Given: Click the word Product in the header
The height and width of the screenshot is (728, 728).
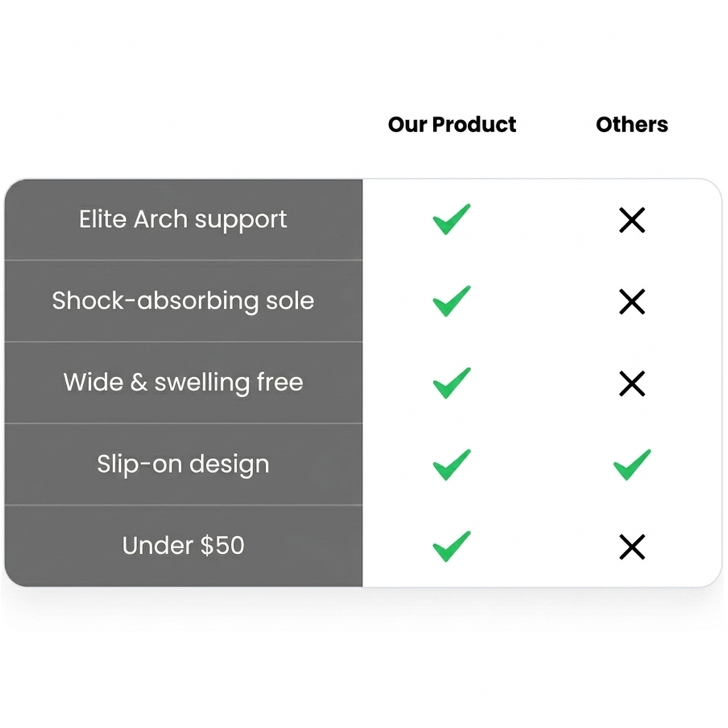Looking at the screenshot, I should point(474,124).
